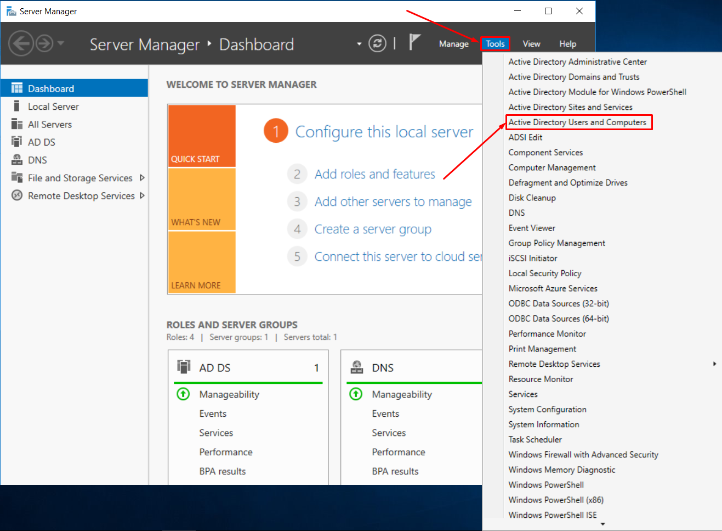
Task: Expand File and Storage Services arrow
Action: (x=142, y=177)
